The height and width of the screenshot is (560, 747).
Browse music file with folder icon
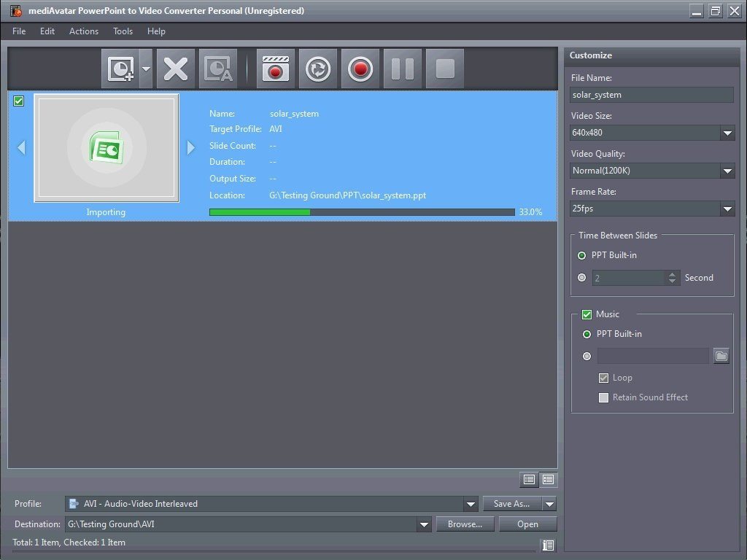click(x=721, y=356)
